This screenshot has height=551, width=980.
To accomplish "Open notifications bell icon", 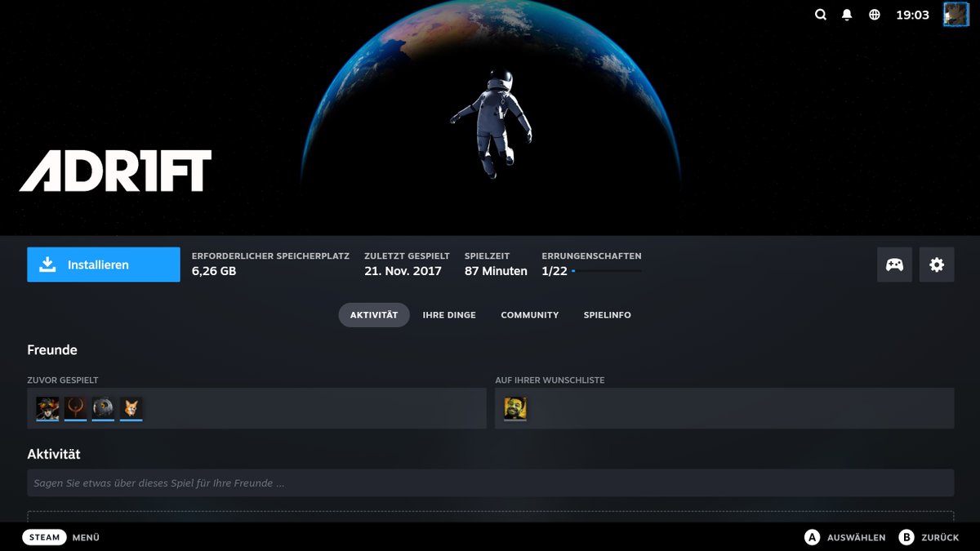I will (847, 15).
